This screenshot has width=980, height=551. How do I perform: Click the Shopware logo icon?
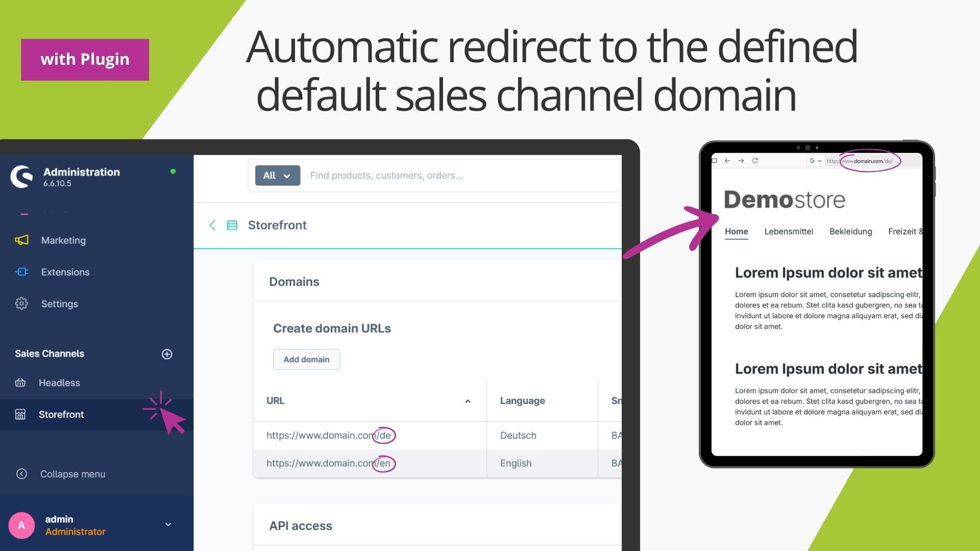click(21, 177)
